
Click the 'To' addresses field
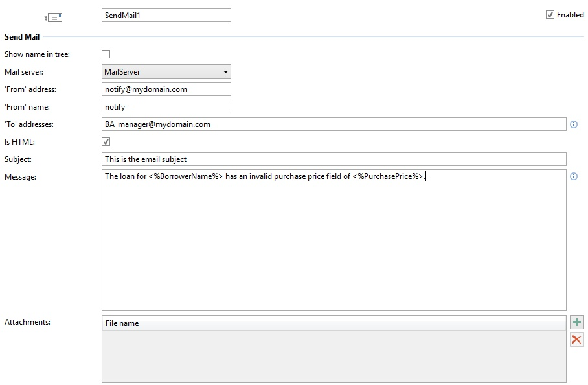334,124
